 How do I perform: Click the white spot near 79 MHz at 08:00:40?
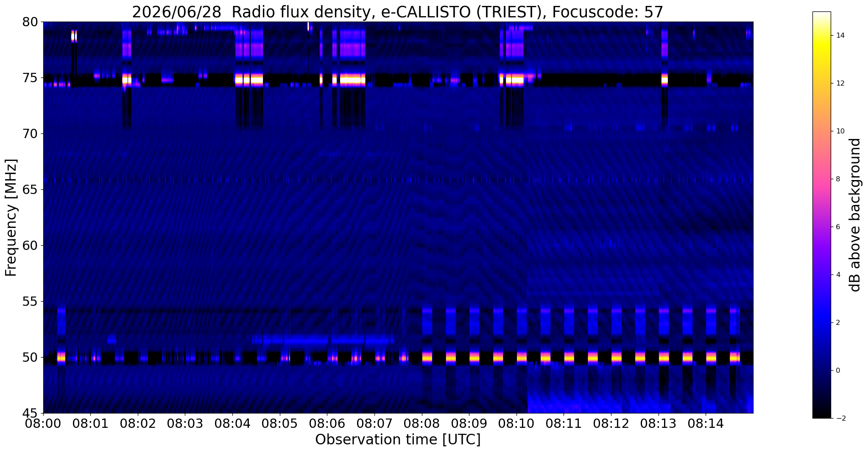pyautogui.click(x=74, y=36)
